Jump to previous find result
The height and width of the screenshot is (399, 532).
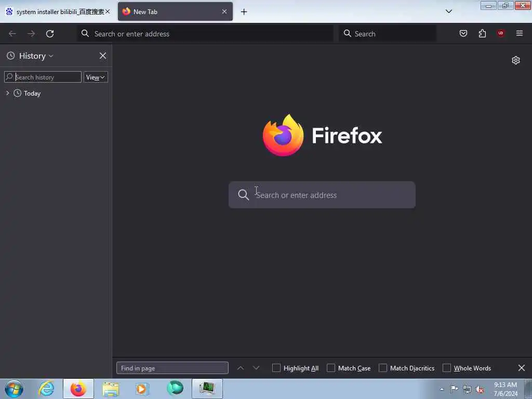point(240,368)
